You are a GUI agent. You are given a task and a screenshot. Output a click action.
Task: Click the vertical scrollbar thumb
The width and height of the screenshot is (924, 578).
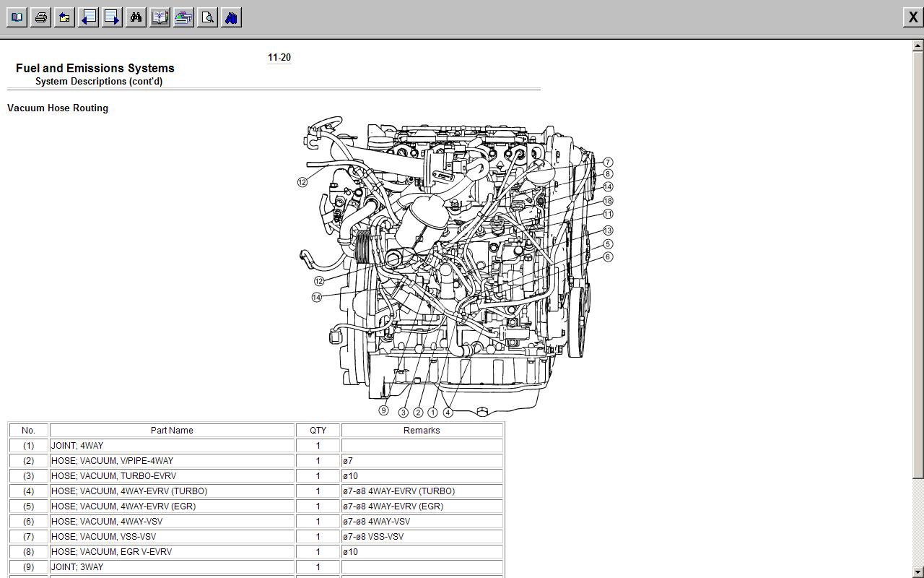coord(918,264)
